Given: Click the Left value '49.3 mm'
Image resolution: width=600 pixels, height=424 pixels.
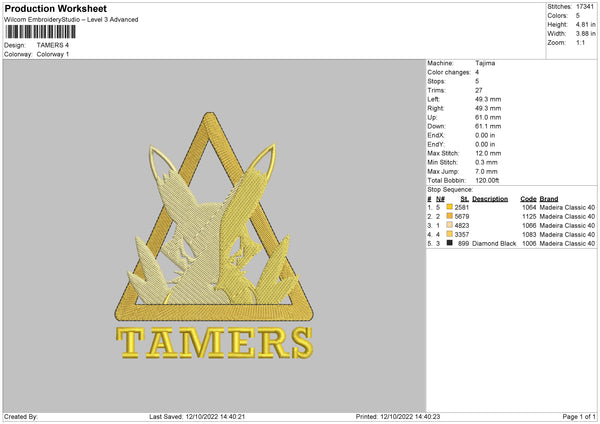Looking at the screenshot, I should pos(488,99).
